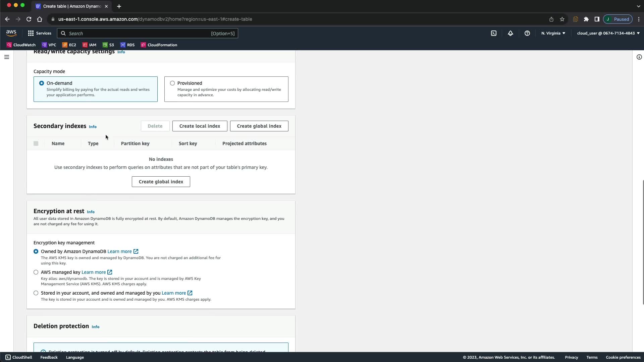Open Info link beside Secondary indexes
This screenshot has width=644, height=362.
click(93, 127)
